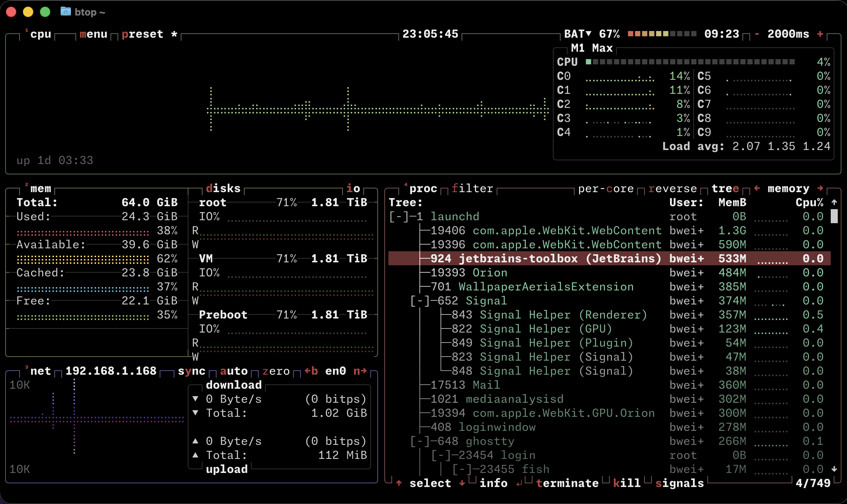Click the process filter input field
Screen dimensions: 847x504
pyautogui.click(x=472, y=188)
